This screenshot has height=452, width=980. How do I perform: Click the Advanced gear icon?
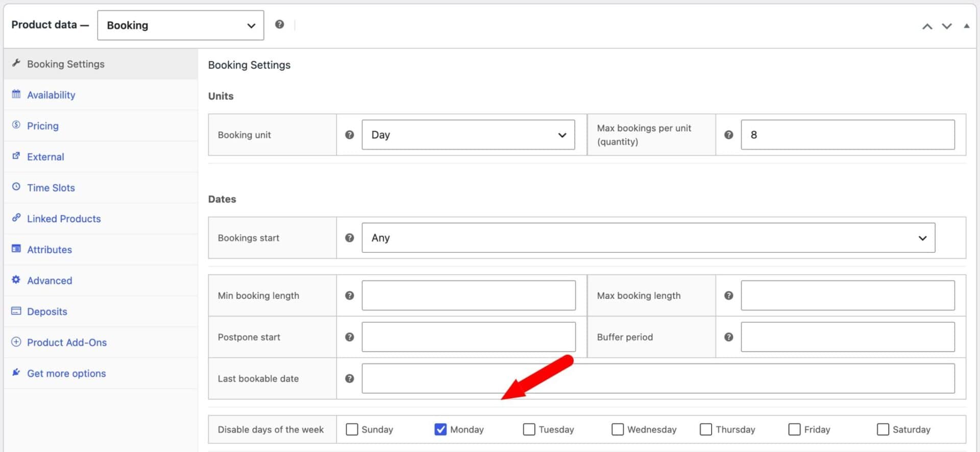[16, 280]
